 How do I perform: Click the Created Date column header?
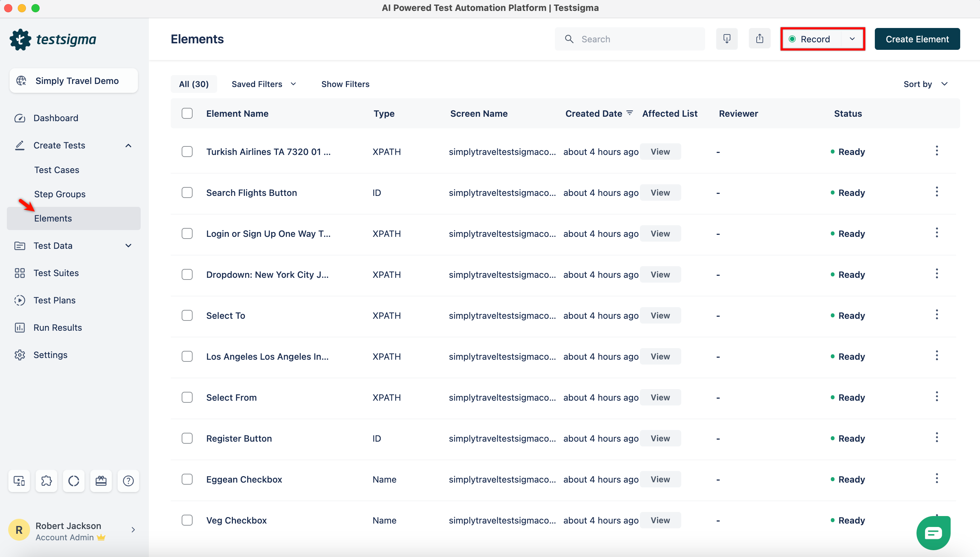593,114
